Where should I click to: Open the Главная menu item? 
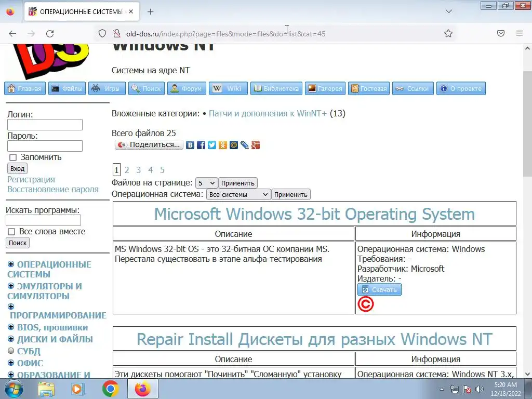coord(25,88)
